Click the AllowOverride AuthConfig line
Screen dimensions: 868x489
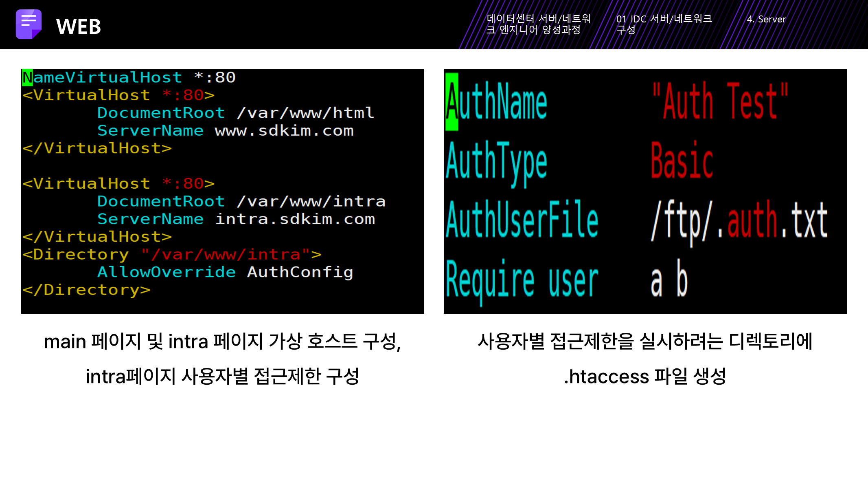(x=225, y=272)
